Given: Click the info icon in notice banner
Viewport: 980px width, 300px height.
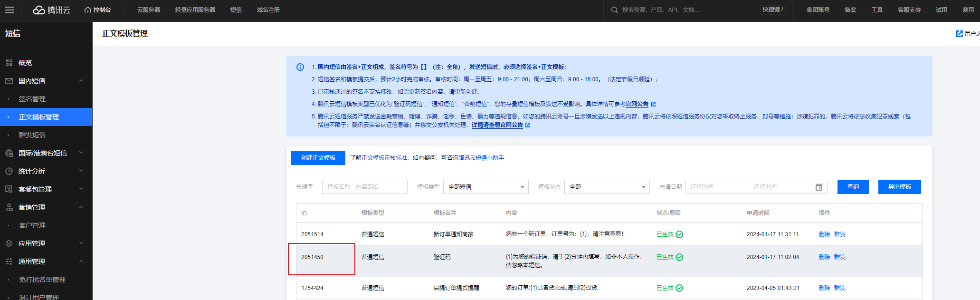Looking at the screenshot, I should pyautogui.click(x=300, y=67).
